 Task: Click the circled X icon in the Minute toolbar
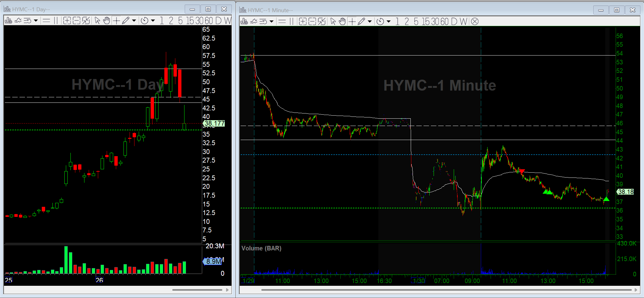click(x=475, y=21)
